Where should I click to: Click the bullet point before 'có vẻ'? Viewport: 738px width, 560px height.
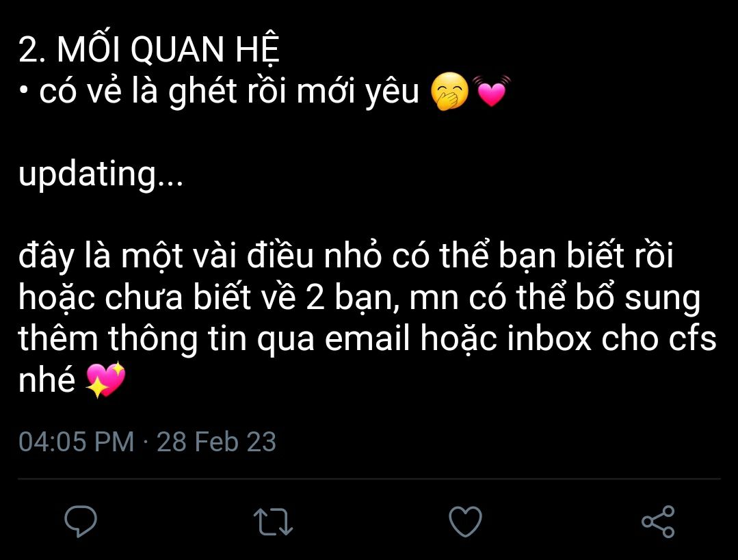click(x=23, y=92)
